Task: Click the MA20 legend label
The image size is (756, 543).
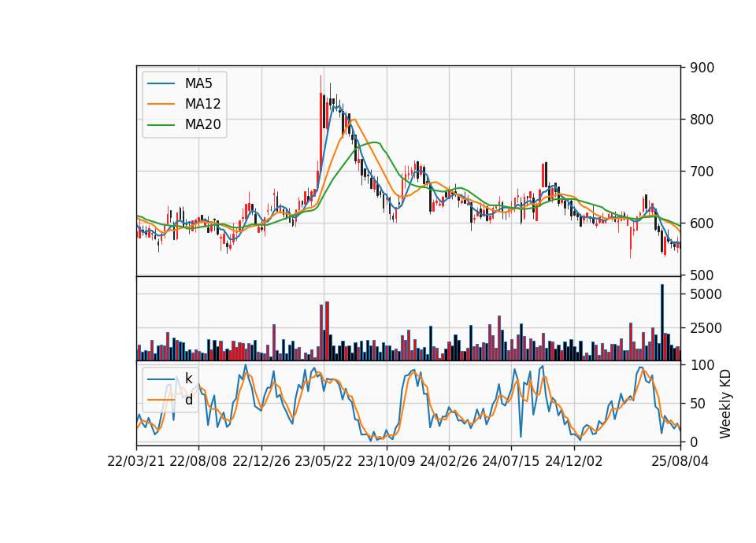Action: tap(202, 124)
